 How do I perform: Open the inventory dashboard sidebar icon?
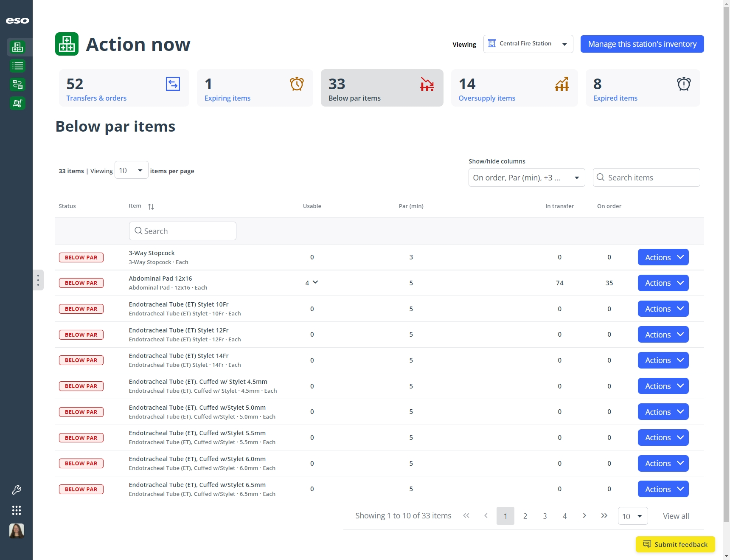pyautogui.click(x=17, y=47)
